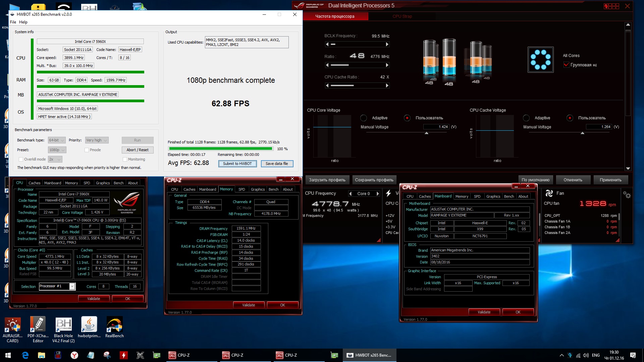
Task: Open action center notifications icon
Action: [x=633, y=355]
